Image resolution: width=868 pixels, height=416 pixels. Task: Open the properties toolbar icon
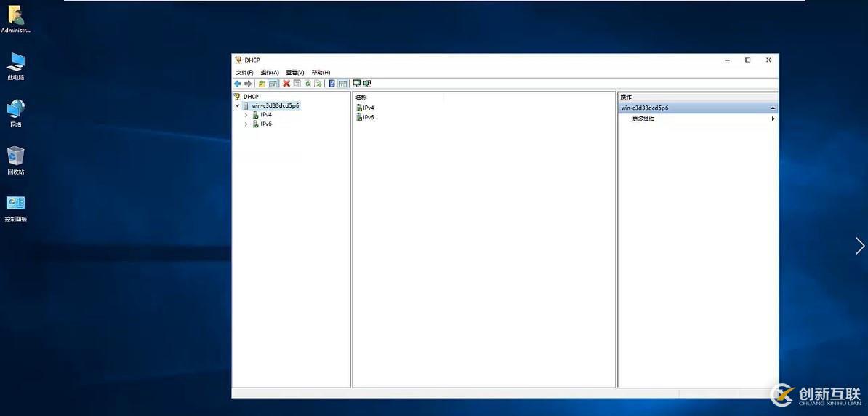[297, 84]
